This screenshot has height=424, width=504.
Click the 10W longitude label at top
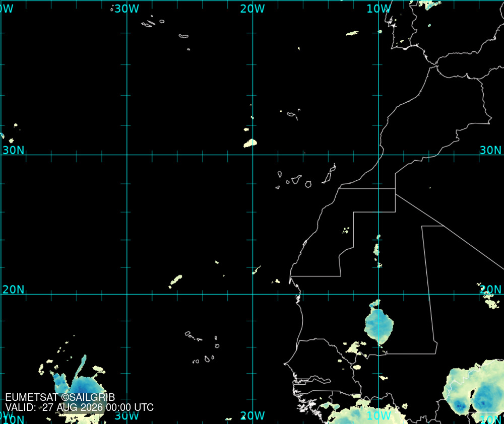coord(379,9)
